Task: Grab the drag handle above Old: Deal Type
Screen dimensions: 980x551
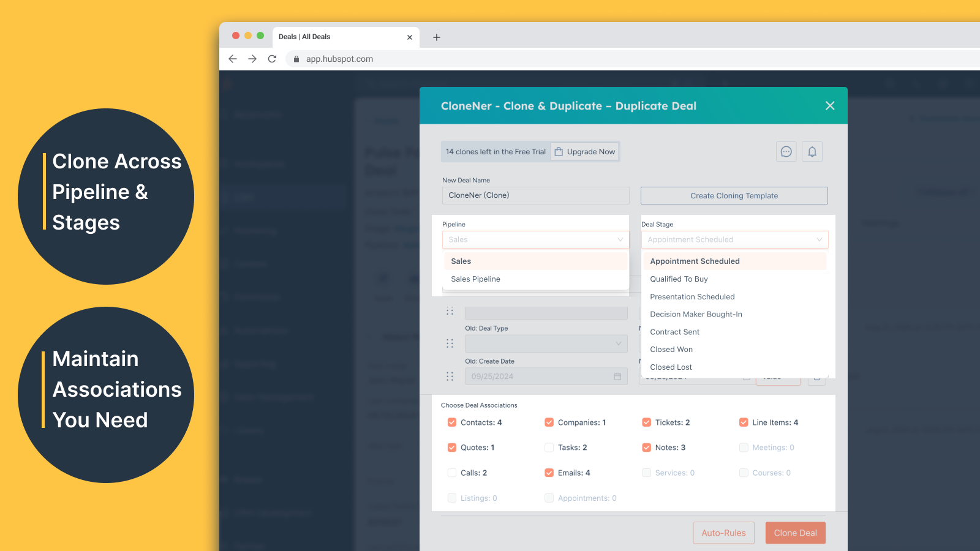Action: pos(450,311)
